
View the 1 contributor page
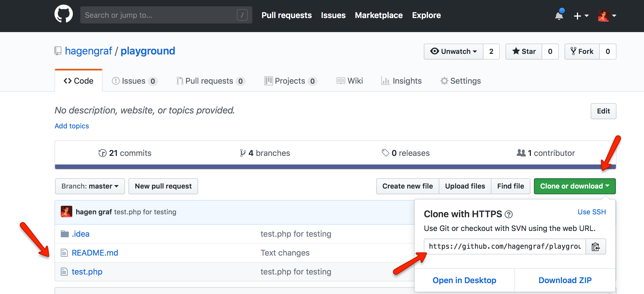point(546,153)
